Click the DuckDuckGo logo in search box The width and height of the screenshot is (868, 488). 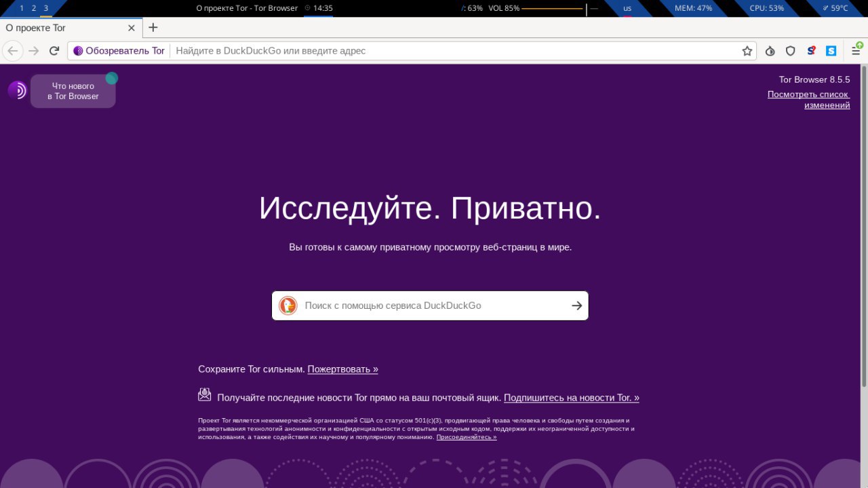[288, 305]
